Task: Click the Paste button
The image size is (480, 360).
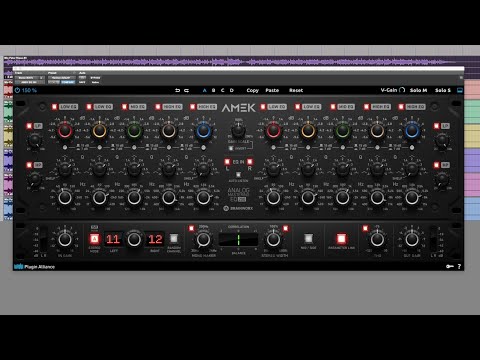Action: 272,90
